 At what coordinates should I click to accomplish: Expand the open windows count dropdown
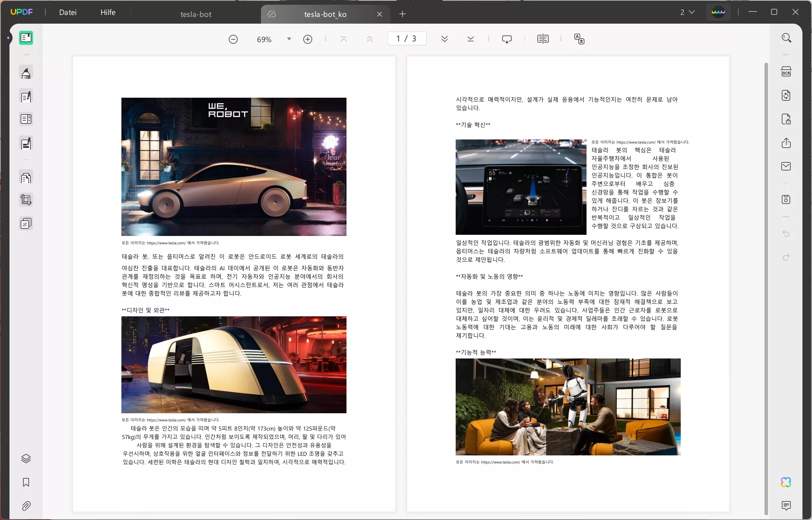(x=687, y=12)
